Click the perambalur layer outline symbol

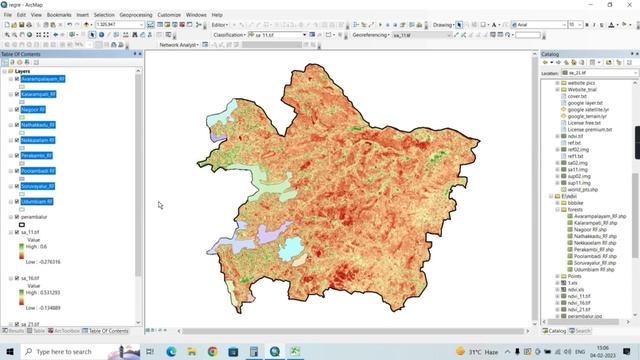(x=22, y=224)
